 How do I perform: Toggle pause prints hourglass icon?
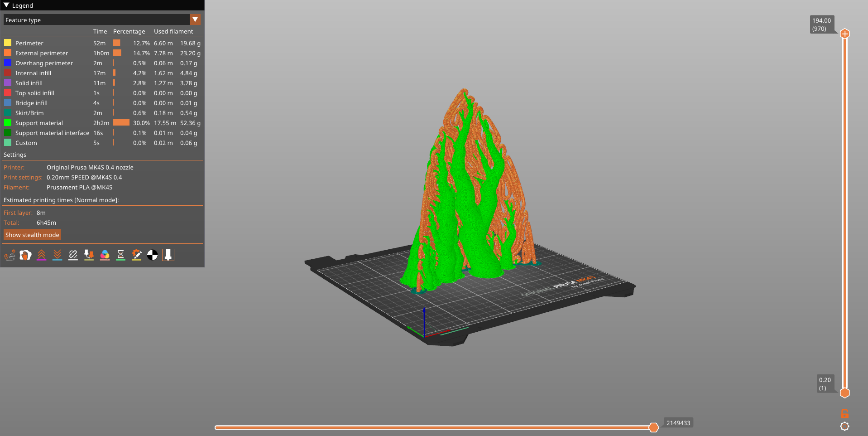point(121,255)
